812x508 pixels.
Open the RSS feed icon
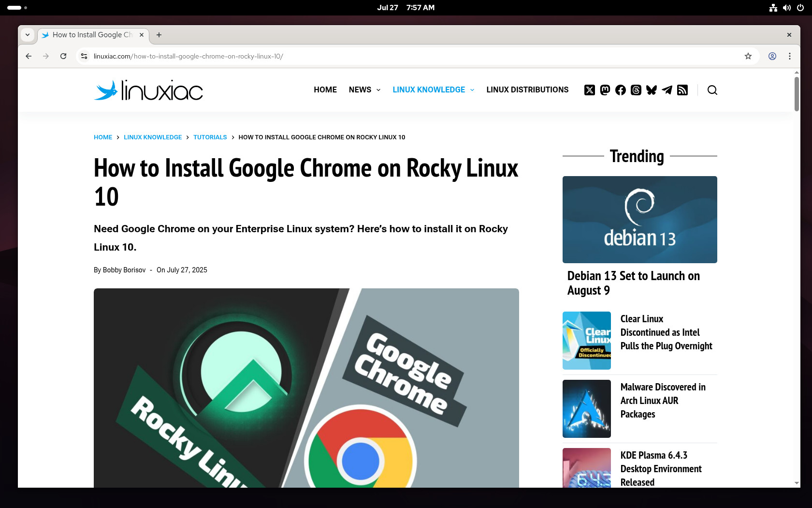pyautogui.click(x=682, y=90)
